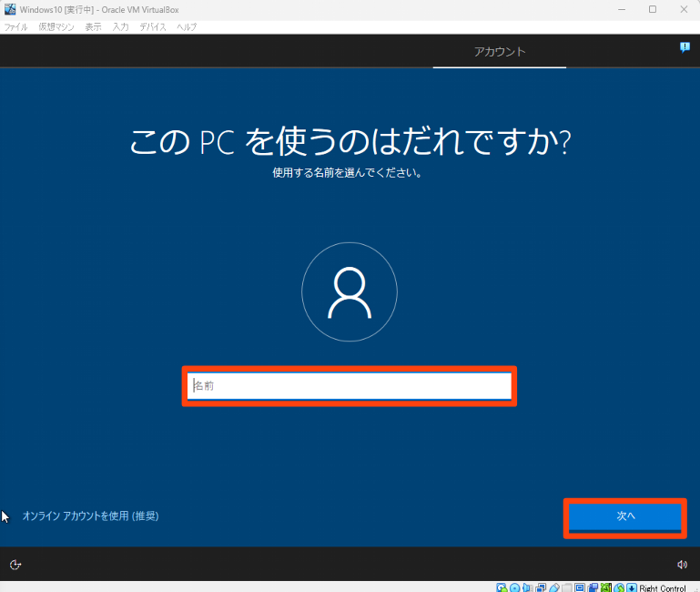This screenshot has height=592, width=700.
Task: Open the ヘルプ menu
Action: (187, 26)
